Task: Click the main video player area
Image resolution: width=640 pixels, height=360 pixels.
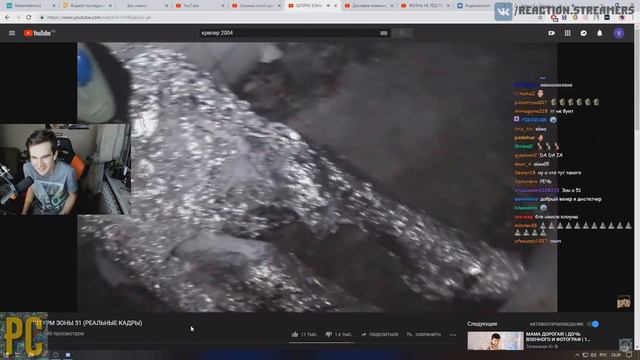Action: pyautogui.click(x=317, y=177)
